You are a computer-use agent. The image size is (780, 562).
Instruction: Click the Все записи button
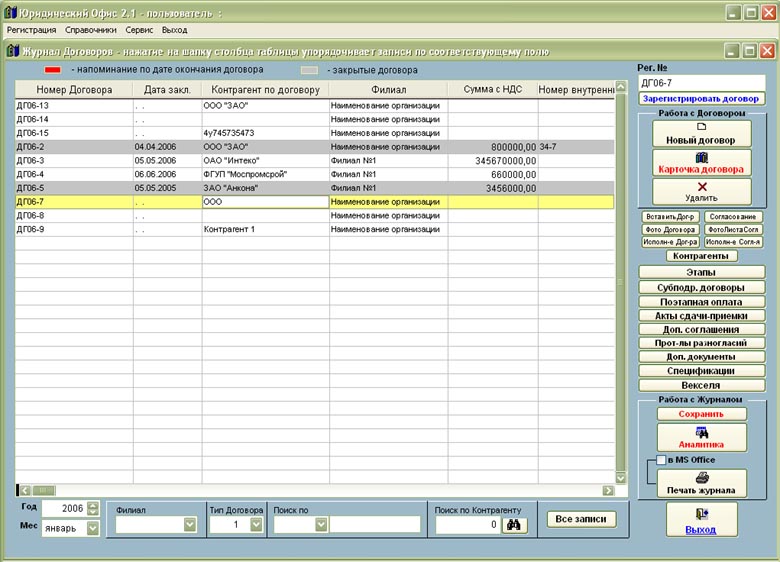(x=581, y=519)
